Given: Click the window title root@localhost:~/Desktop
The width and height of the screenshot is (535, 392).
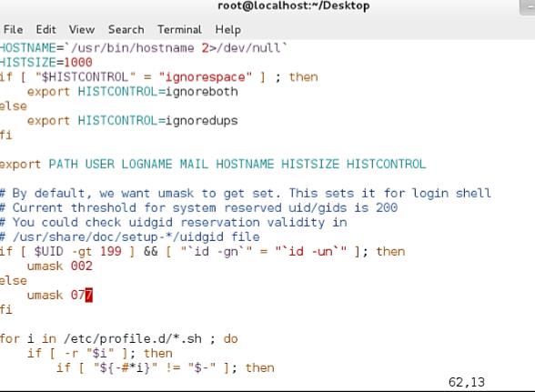Looking at the screenshot, I should click(x=294, y=6).
